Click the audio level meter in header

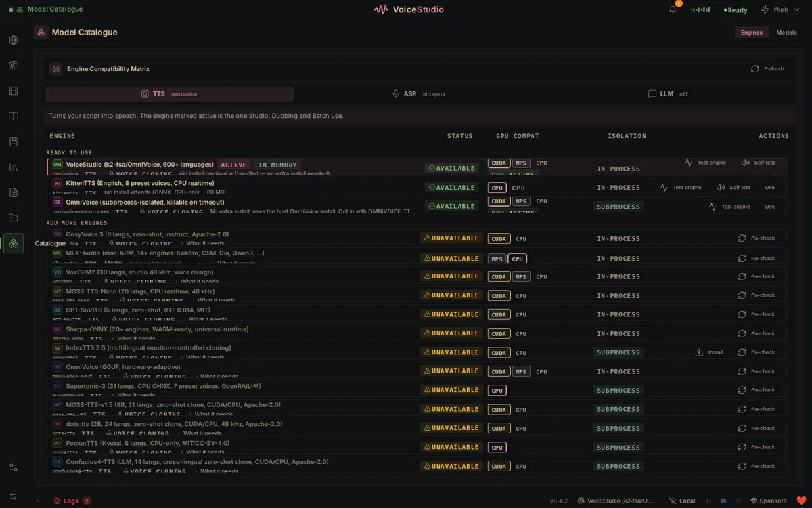(x=700, y=9)
